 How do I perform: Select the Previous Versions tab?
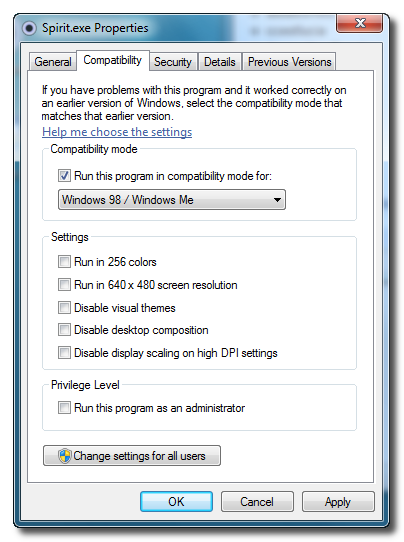point(289,62)
